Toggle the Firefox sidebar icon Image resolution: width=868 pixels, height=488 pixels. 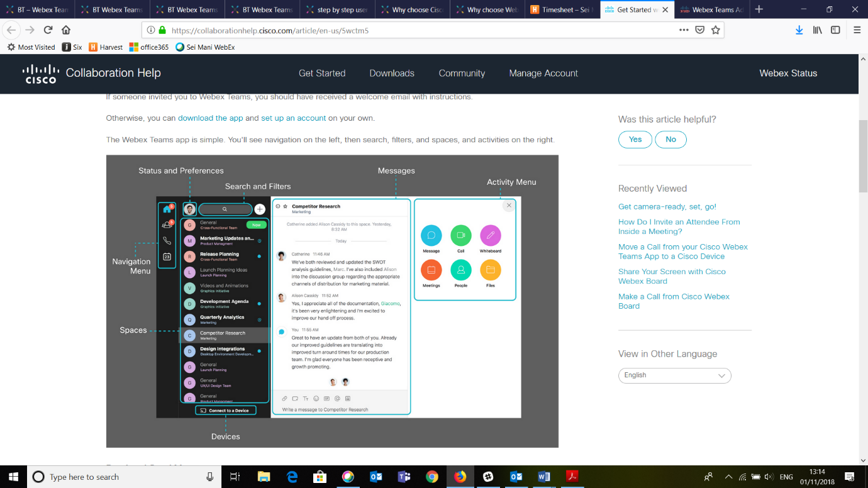pos(835,30)
